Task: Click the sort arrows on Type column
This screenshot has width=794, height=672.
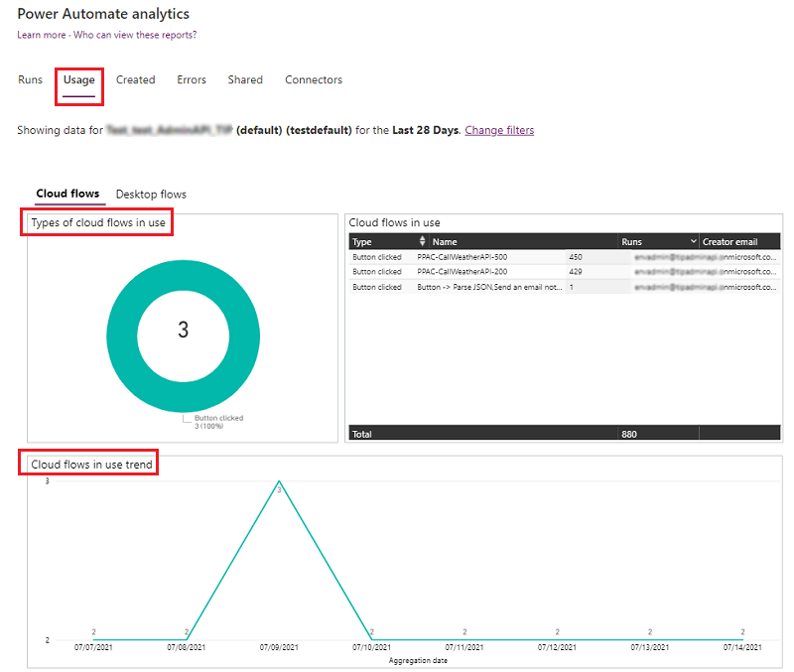Action: 423,241
